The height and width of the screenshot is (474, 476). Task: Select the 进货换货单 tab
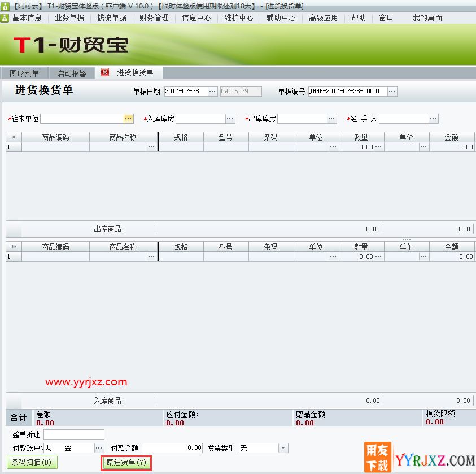point(135,72)
